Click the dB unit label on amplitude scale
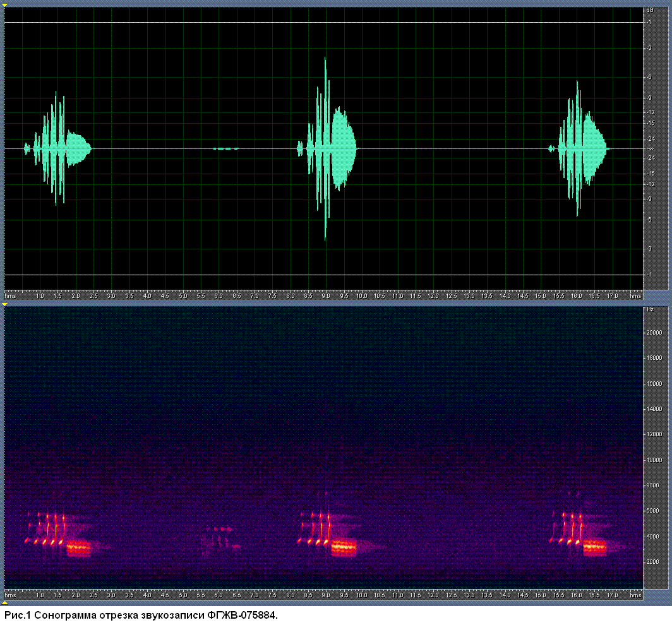 (x=650, y=10)
